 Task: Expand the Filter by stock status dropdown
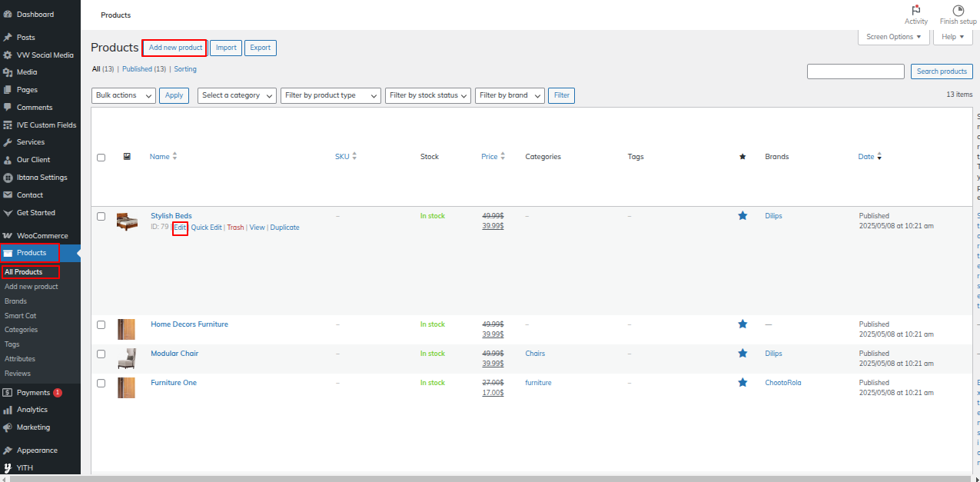(428, 95)
